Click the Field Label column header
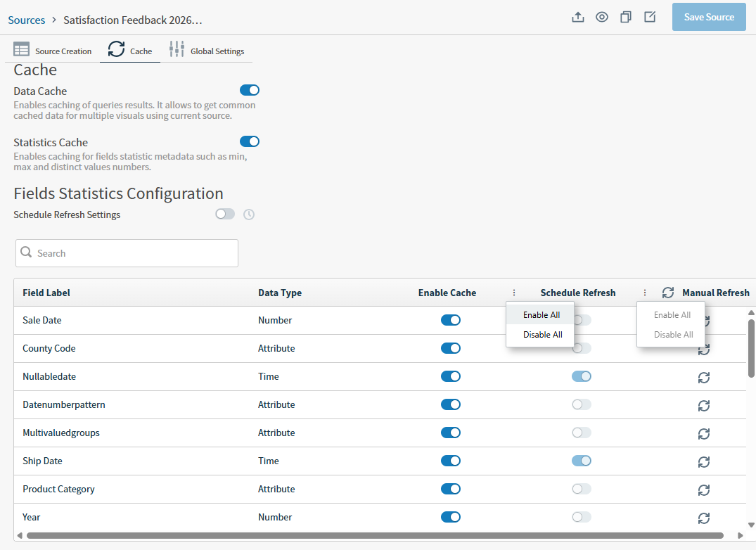Image resolution: width=756 pixels, height=550 pixels. (x=46, y=293)
